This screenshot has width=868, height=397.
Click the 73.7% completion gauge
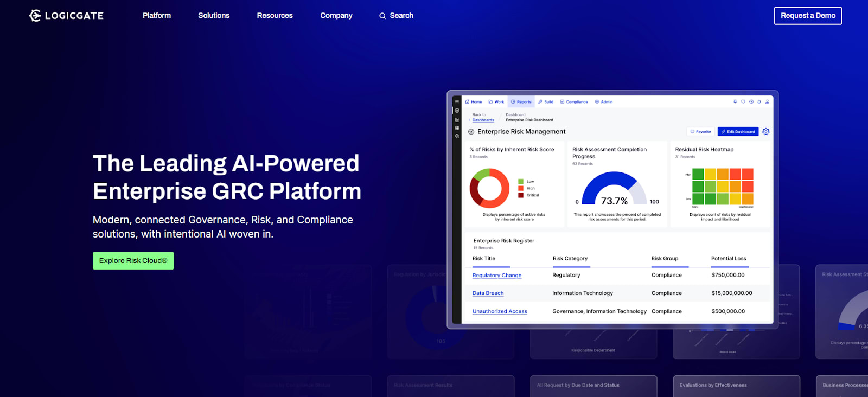[x=614, y=188]
